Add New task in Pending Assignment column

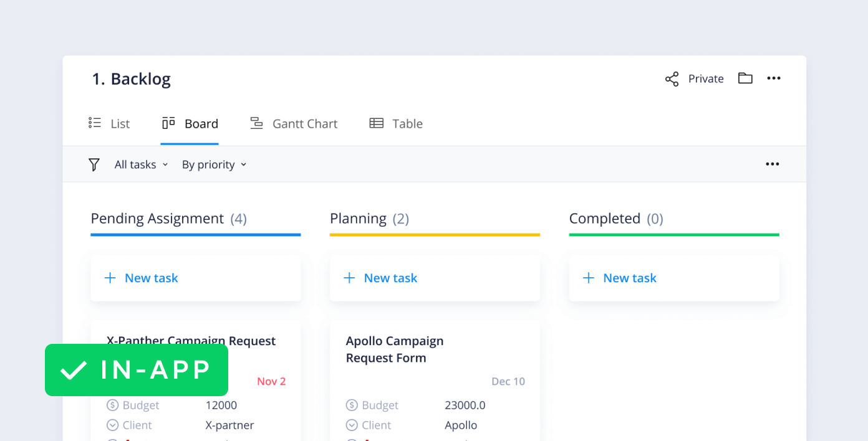pyautogui.click(x=151, y=278)
